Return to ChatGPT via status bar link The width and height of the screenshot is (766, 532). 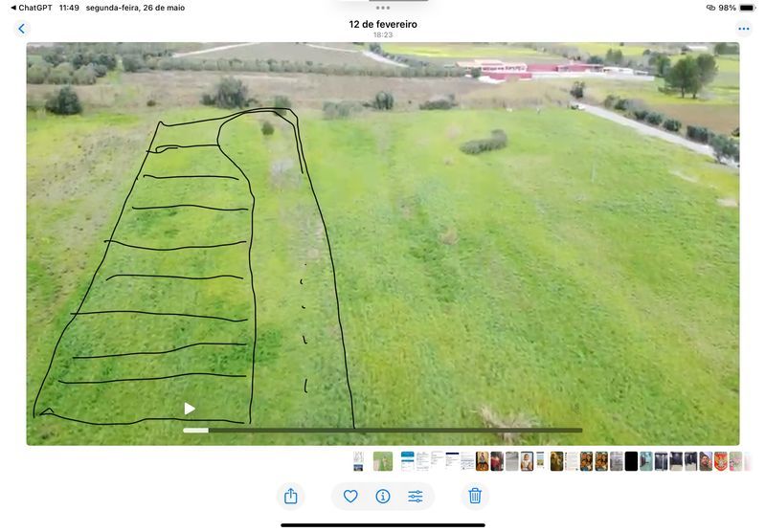coord(32,8)
